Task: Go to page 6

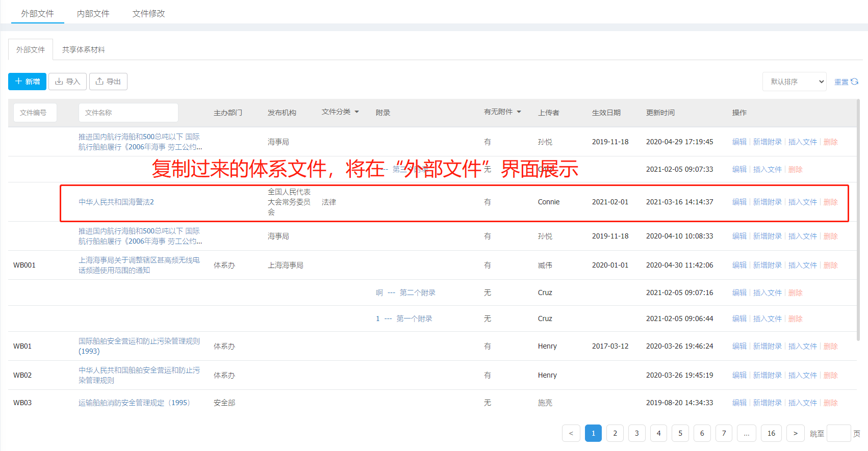Action: (702, 433)
